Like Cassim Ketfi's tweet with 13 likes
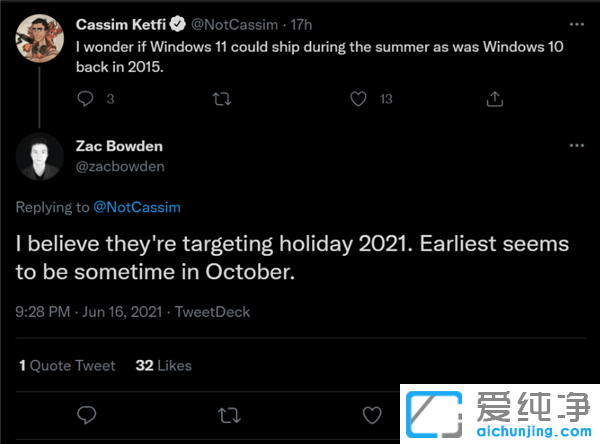The height and width of the screenshot is (444, 600). 358,98
